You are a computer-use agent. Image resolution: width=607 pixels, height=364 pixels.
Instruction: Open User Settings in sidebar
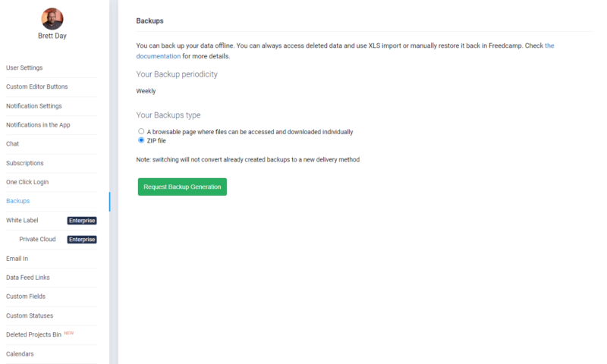(24, 67)
